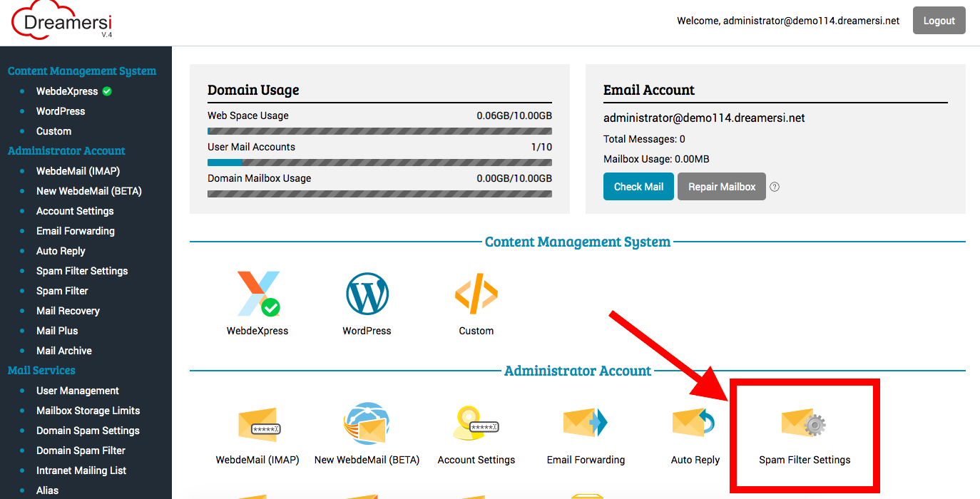Click the Web Space Usage progress bar

(x=379, y=131)
